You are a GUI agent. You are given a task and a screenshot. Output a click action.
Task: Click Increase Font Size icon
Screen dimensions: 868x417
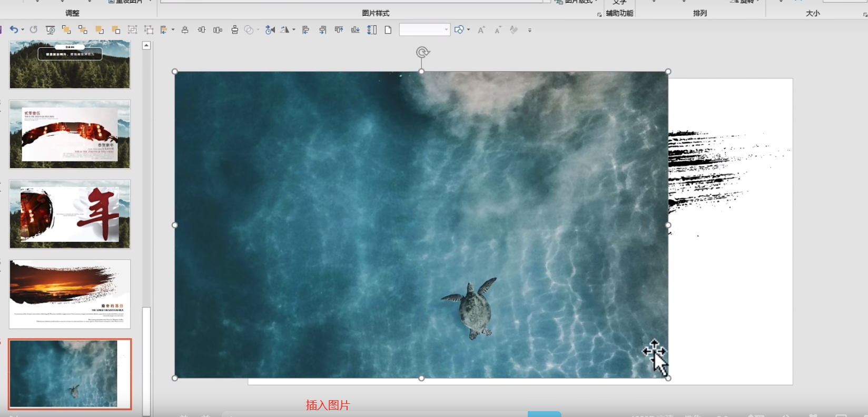coord(481,30)
